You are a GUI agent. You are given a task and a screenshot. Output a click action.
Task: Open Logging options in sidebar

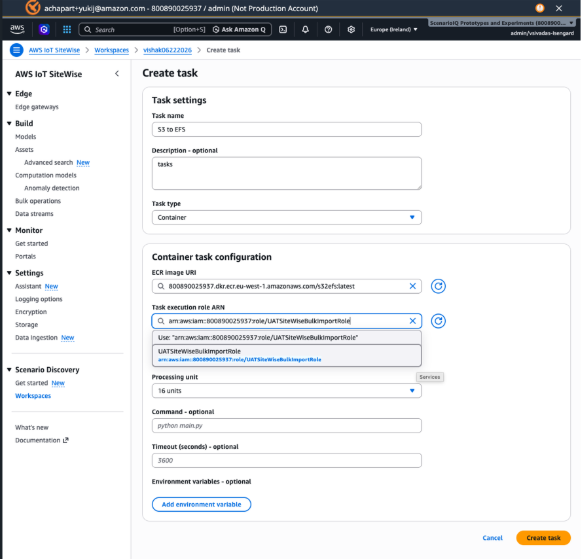pyautogui.click(x=39, y=299)
